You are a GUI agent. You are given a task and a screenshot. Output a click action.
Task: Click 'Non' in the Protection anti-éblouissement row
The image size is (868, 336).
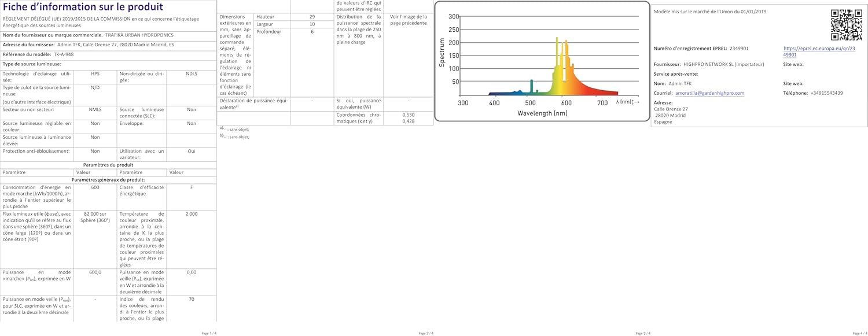pos(95,151)
